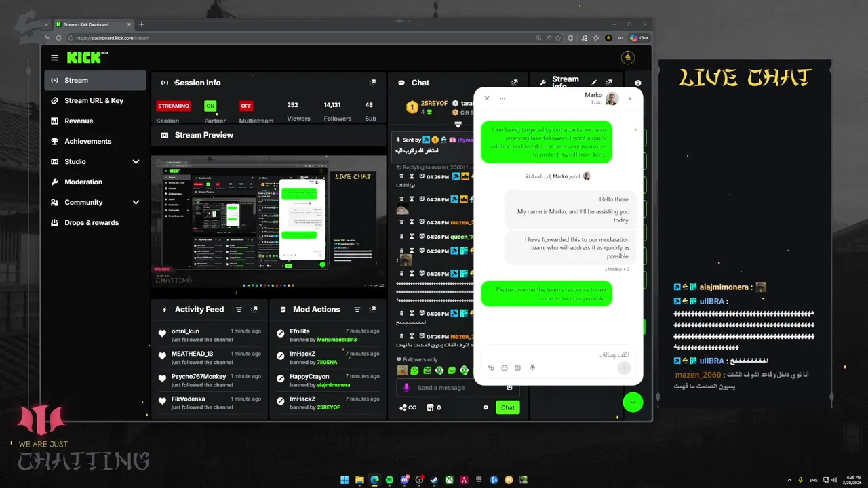
Task: Click the arrow beside Marko's avatar
Action: coord(629,98)
